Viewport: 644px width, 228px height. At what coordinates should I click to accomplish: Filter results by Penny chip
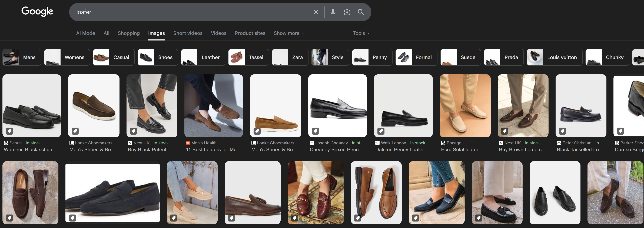click(x=372, y=57)
